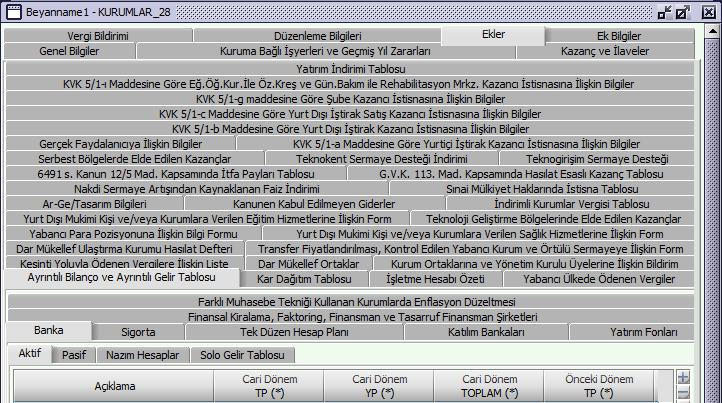722x403 pixels.
Task: Open Nakdi Sermaye Artışından Kaynaklanan Faiz İndirimi tab
Action: (197, 189)
